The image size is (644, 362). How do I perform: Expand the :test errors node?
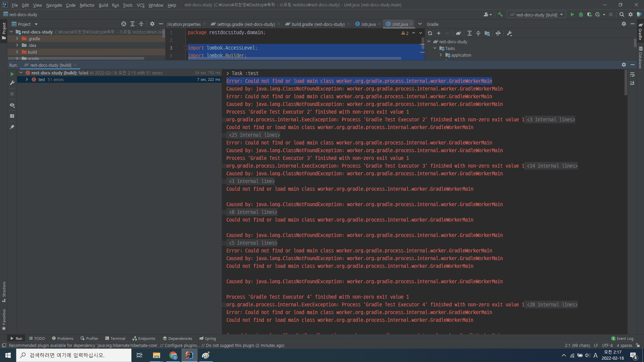coord(27,79)
